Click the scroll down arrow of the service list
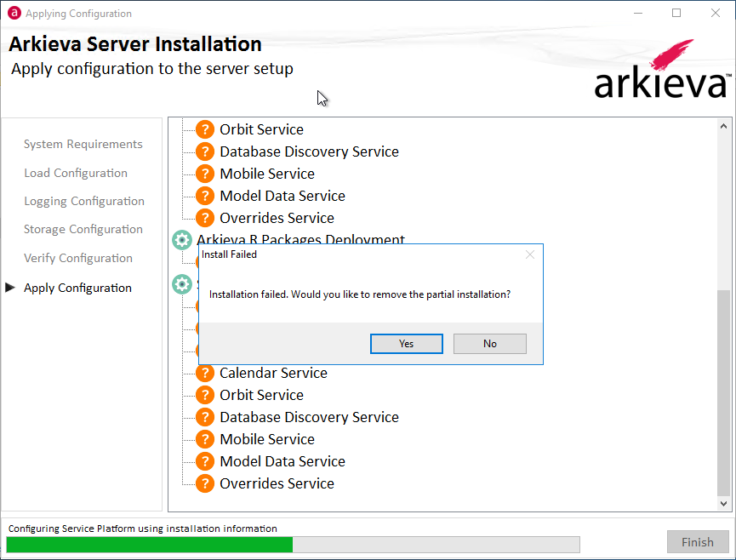The width and height of the screenshot is (736, 560). tap(723, 504)
